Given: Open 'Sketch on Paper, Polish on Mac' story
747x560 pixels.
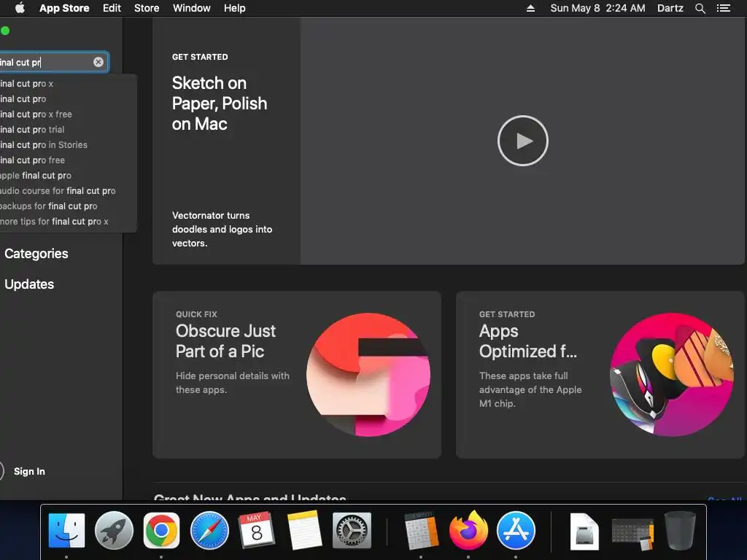Looking at the screenshot, I should (x=219, y=104).
